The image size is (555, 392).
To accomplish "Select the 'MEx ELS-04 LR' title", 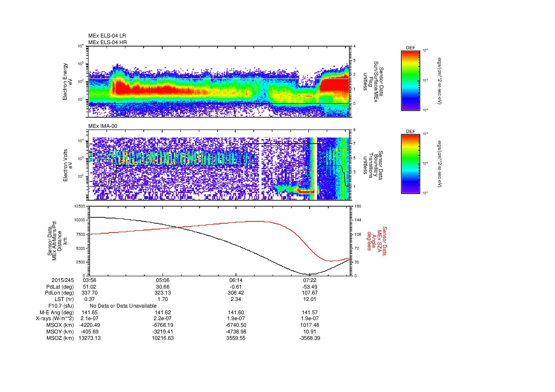I will 107,36.
